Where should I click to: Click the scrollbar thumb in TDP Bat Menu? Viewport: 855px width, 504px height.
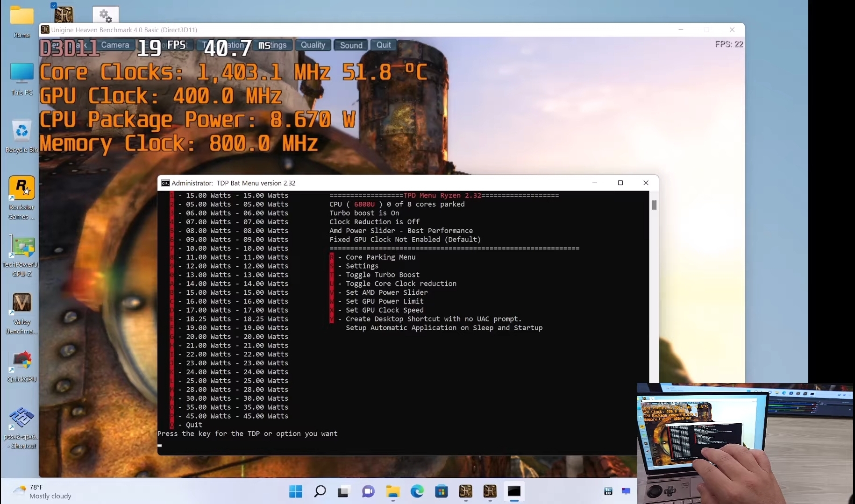pyautogui.click(x=654, y=205)
